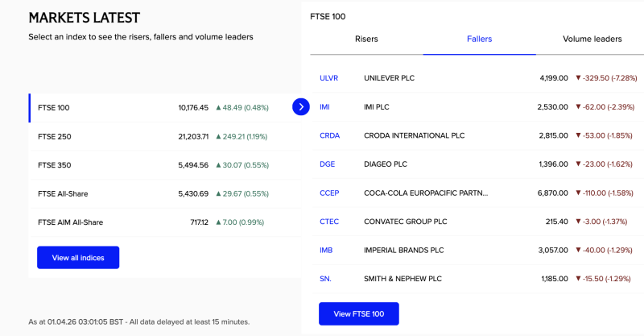Select the FTSE 250 index row
This screenshot has height=336, width=644.
[x=165, y=136]
